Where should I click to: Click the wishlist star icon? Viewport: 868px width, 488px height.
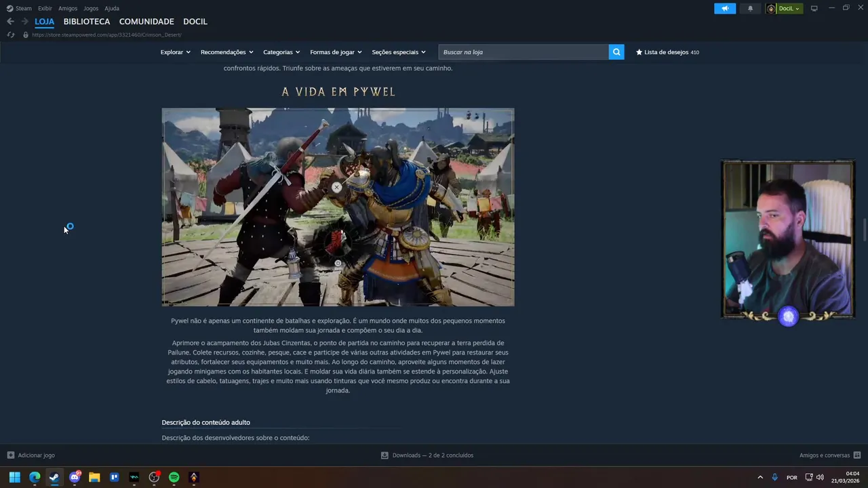639,52
